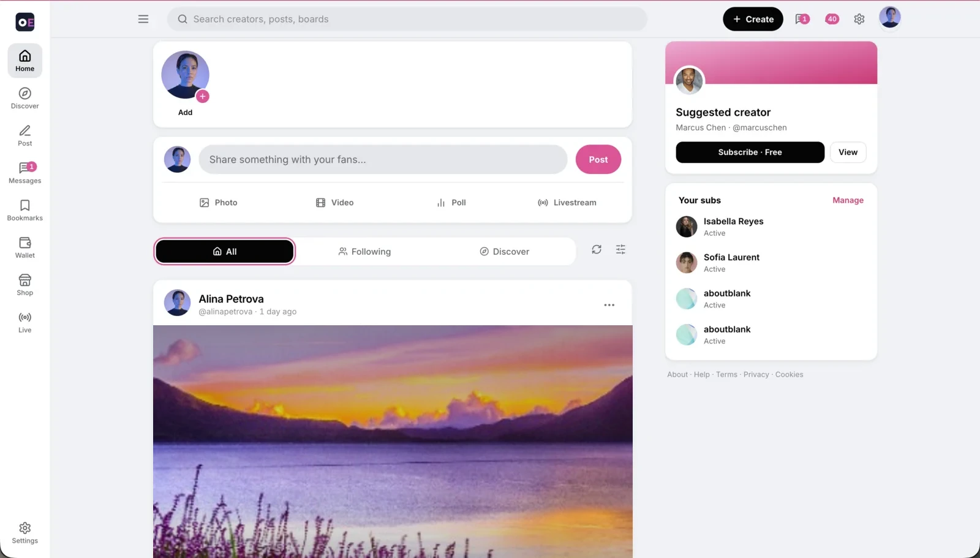Image resolution: width=980 pixels, height=558 pixels.
Task: Open the three-dot menu on Alina Petrova's post
Action: [609, 305]
